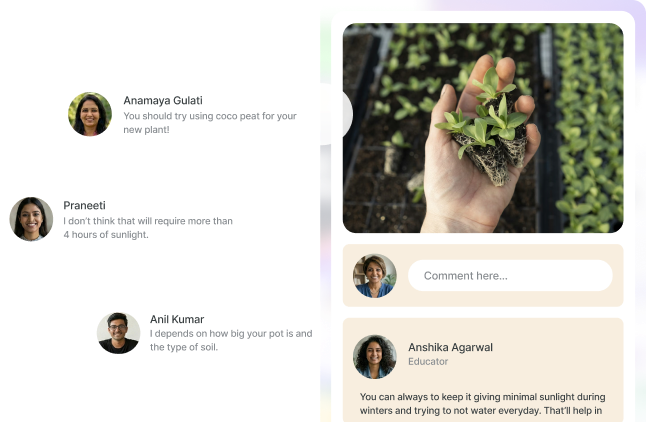The image size is (646, 422).
Task: Focus the 'Comment here...' input field
Action: tap(510, 275)
